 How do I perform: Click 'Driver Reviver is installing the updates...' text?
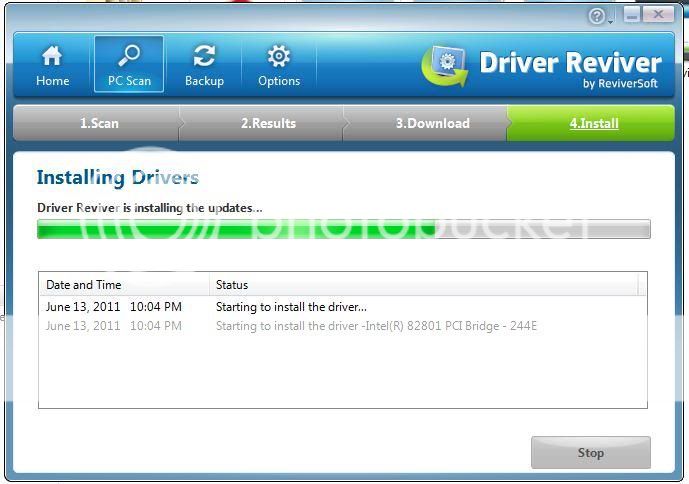(x=150, y=208)
